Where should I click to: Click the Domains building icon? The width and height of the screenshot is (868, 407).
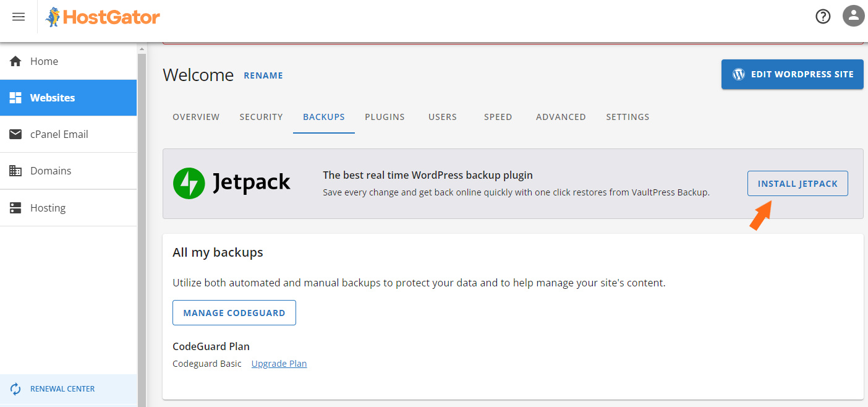click(15, 171)
